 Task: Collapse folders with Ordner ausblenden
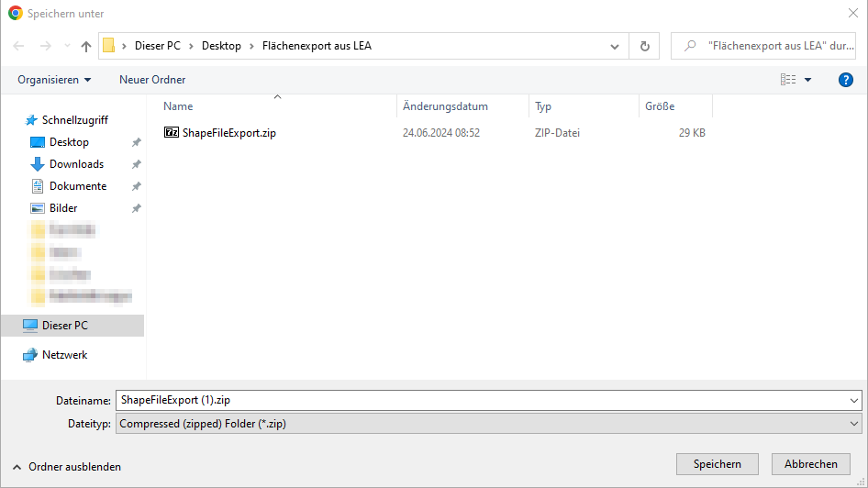pos(66,467)
